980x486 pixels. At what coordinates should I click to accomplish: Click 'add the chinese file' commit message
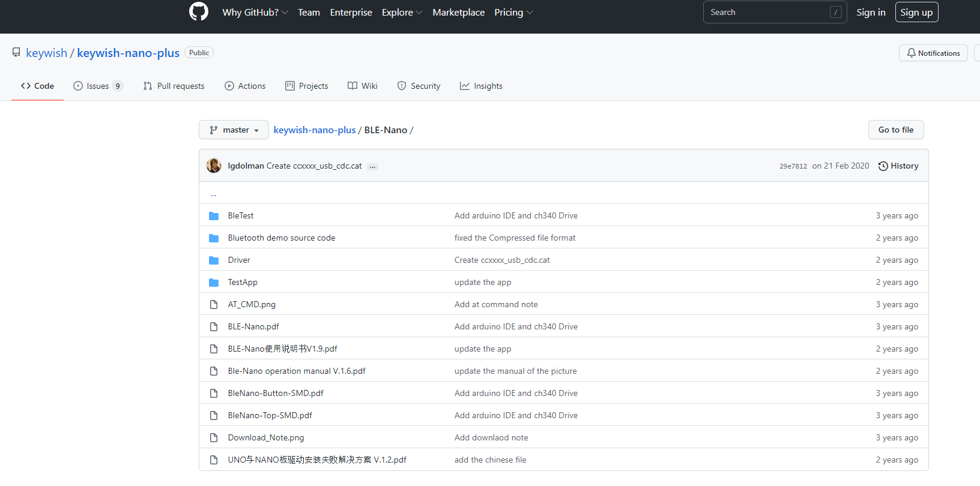[490, 460]
